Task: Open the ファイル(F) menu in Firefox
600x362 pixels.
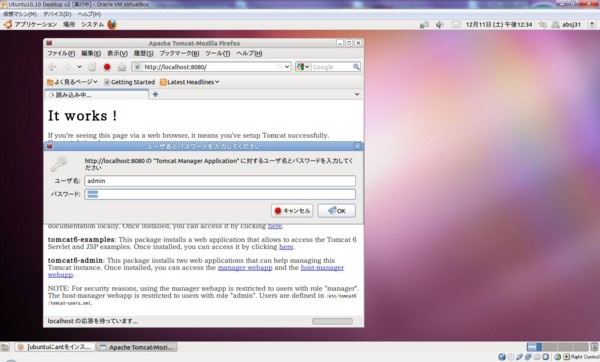Action: [x=61, y=54]
